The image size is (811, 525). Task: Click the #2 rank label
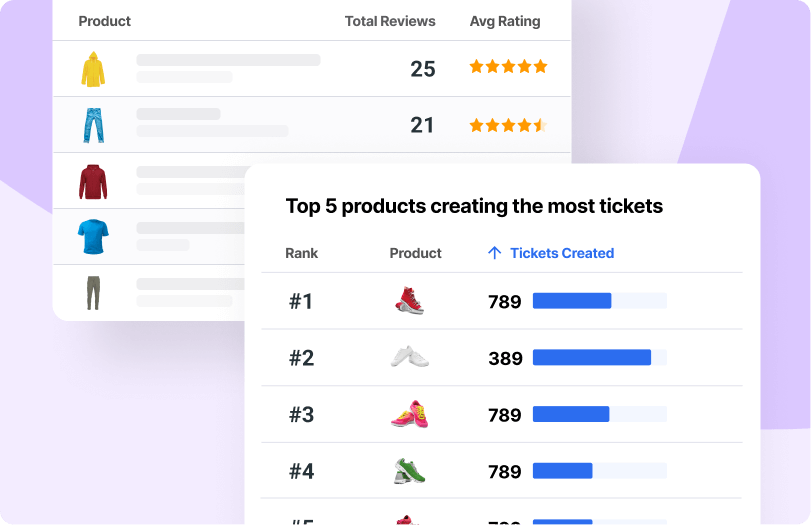302,358
